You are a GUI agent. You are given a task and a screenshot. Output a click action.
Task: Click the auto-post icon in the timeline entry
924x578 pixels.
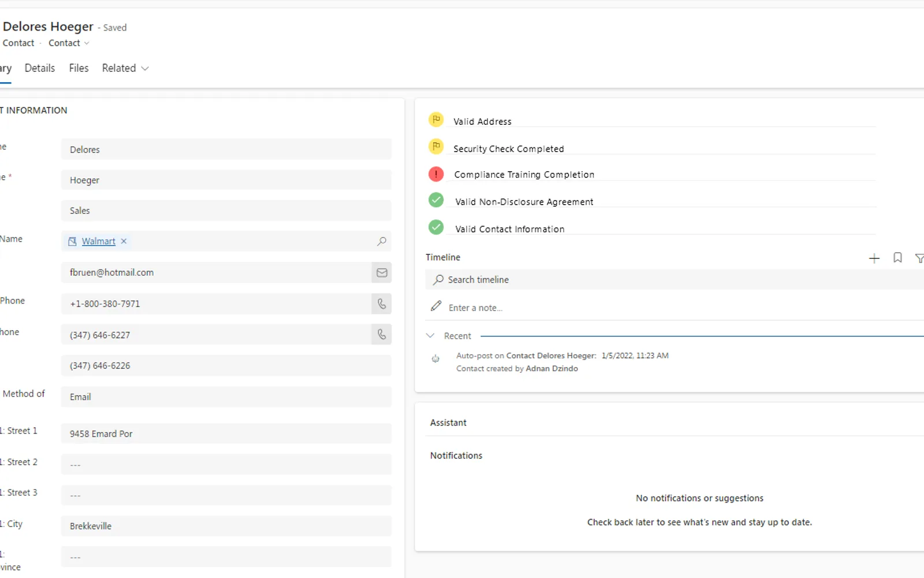pyautogui.click(x=435, y=359)
